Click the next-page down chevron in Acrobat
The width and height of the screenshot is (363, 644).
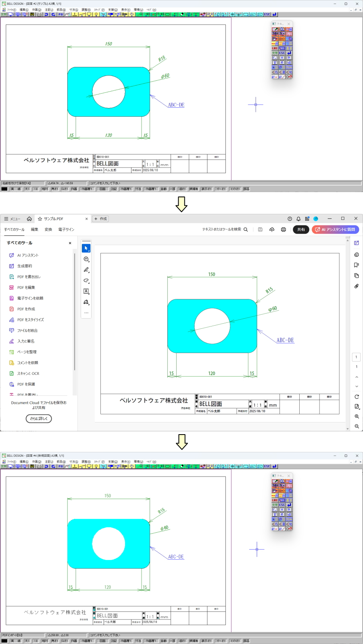(x=357, y=387)
